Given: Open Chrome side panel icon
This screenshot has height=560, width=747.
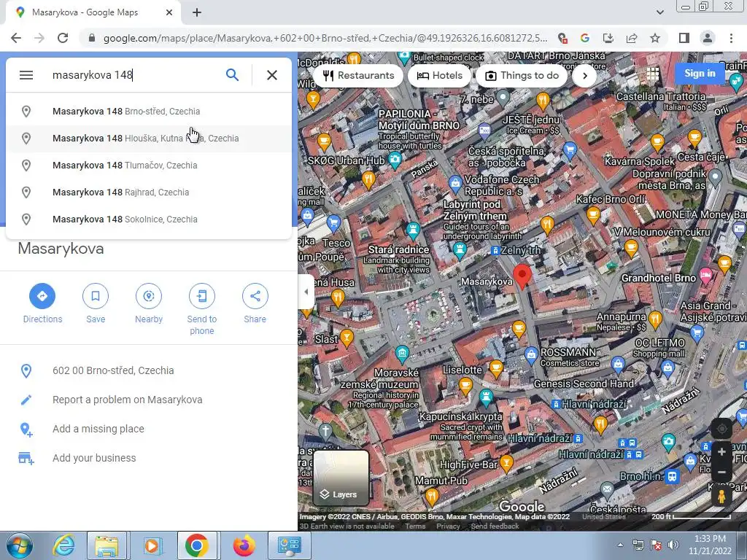Looking at the screenshot, I should [684, 38].
